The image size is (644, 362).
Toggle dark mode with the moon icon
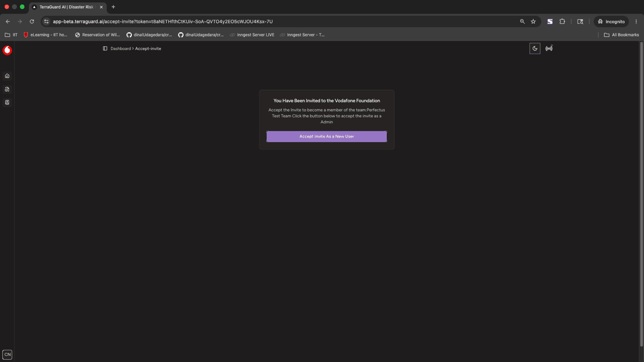tap(535, 49)
